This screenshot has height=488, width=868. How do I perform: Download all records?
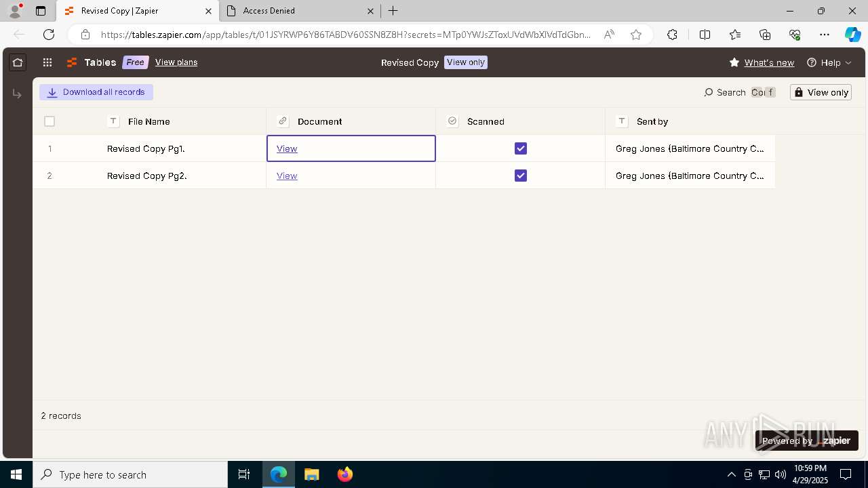point(96,92)
